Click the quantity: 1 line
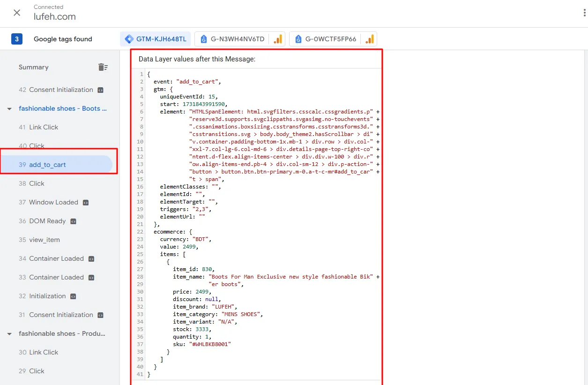588x385 pixels. [x=192, y=337]
